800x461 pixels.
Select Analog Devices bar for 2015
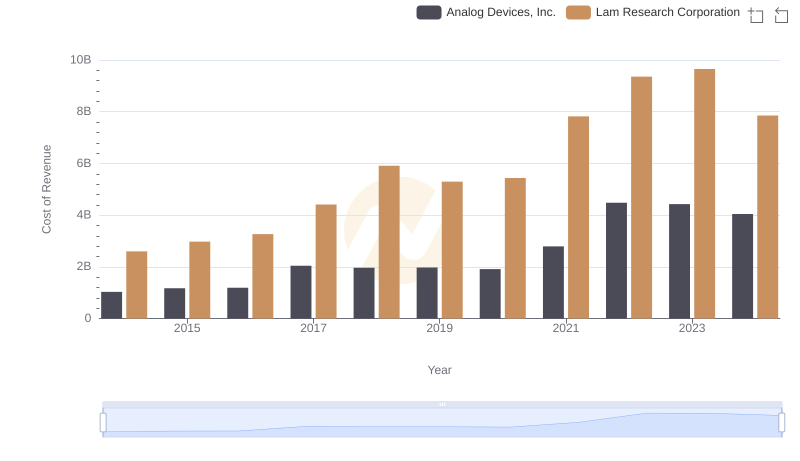point(174,303)
